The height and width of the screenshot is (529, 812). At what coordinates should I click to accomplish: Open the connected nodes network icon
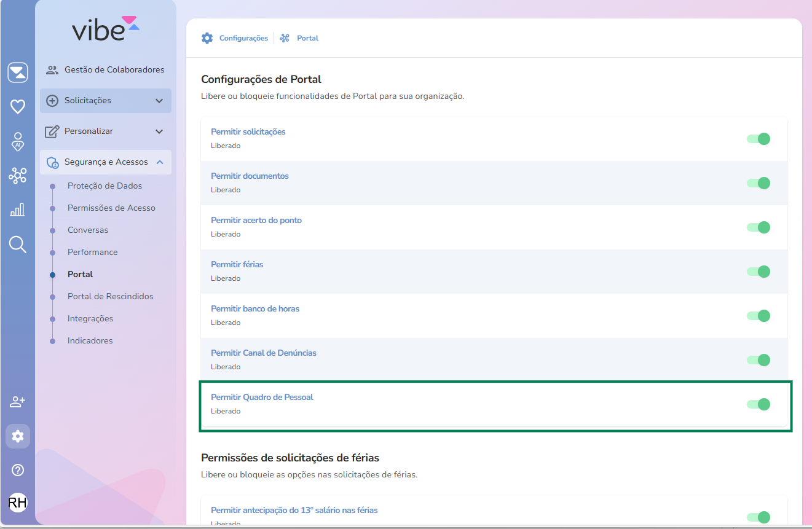click(18, 176)
